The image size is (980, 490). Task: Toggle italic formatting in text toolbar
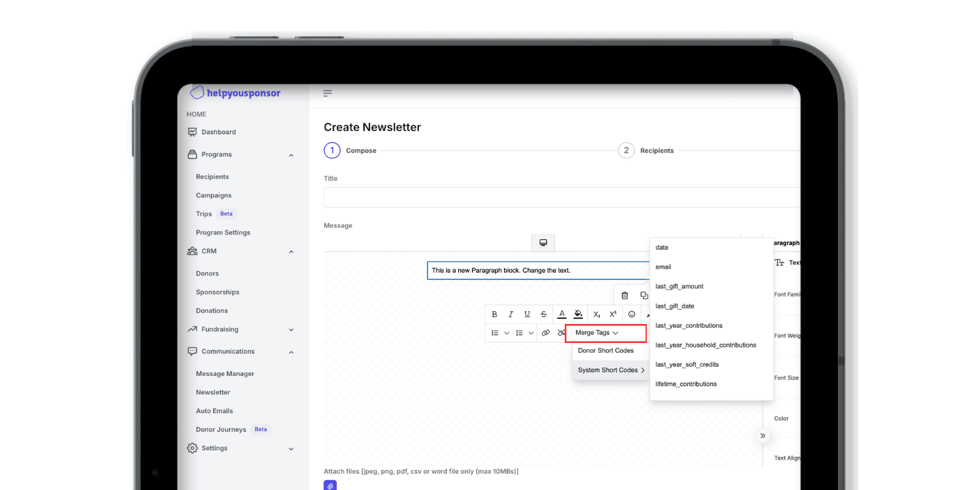pos(511,314)
